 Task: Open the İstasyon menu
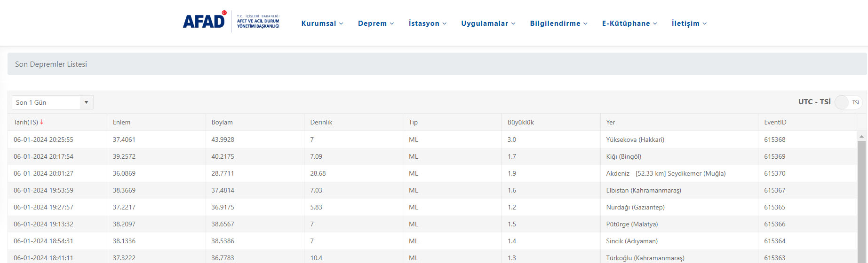[x=427, y=23]
